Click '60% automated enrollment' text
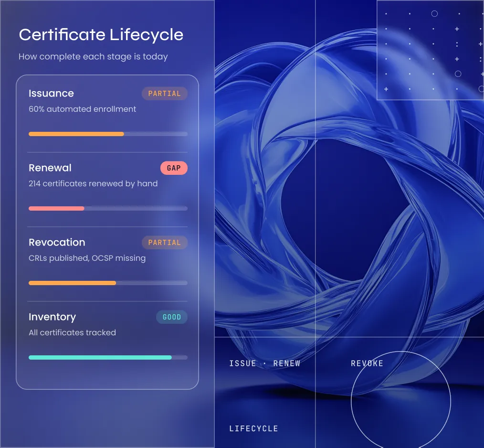Screen dimensions: 484x448 [83, 109]
